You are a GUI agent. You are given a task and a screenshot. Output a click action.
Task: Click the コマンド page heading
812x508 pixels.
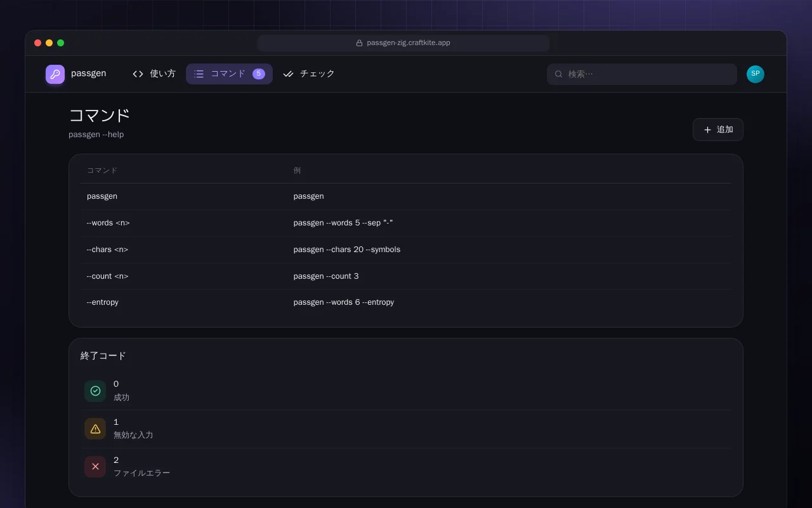click(x=100, y=116)
